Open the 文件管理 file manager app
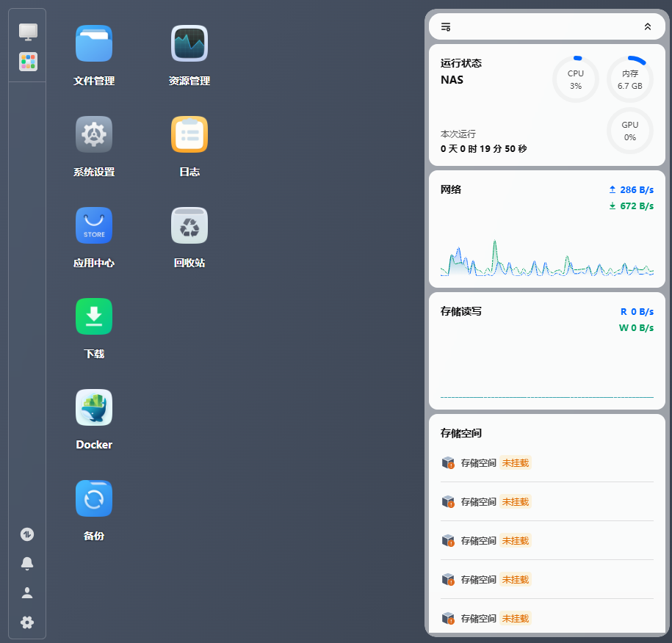The image size is (672, 643). (x=94, y=44)
